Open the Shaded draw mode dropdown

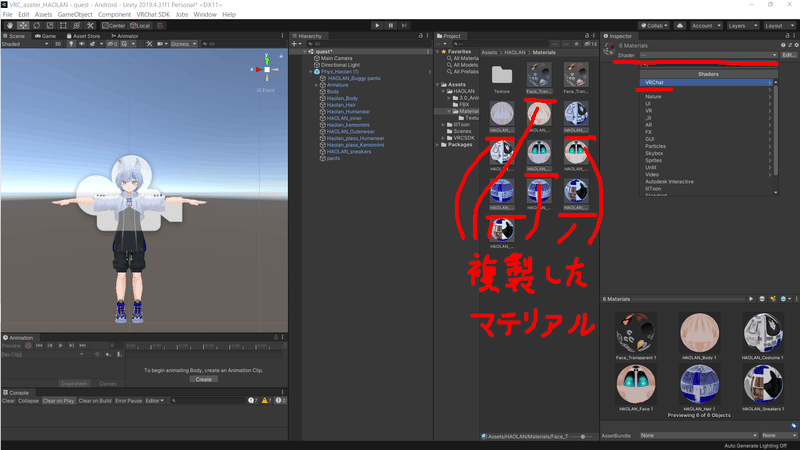coord(25,44)
